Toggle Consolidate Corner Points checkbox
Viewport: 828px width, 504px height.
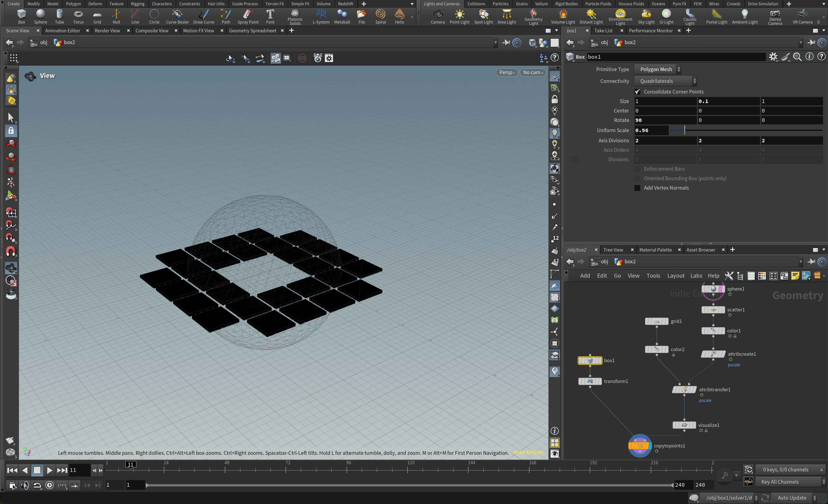pos(637,92)
